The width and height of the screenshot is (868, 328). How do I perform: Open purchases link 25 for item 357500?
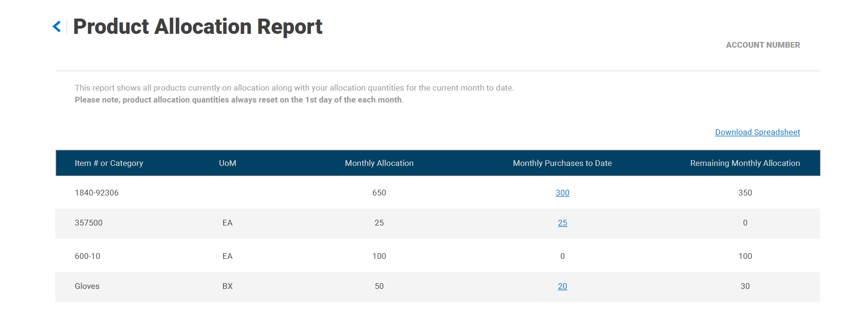(x=562, y=223)
